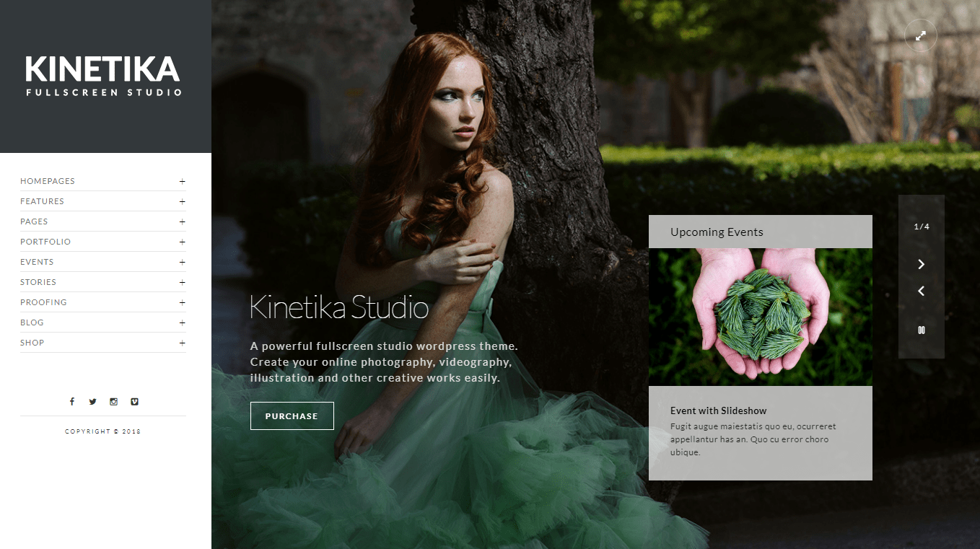This screenshot has height=549, width=980.
Task: Expand the PAGES menu section
Action: pos(182,221)
